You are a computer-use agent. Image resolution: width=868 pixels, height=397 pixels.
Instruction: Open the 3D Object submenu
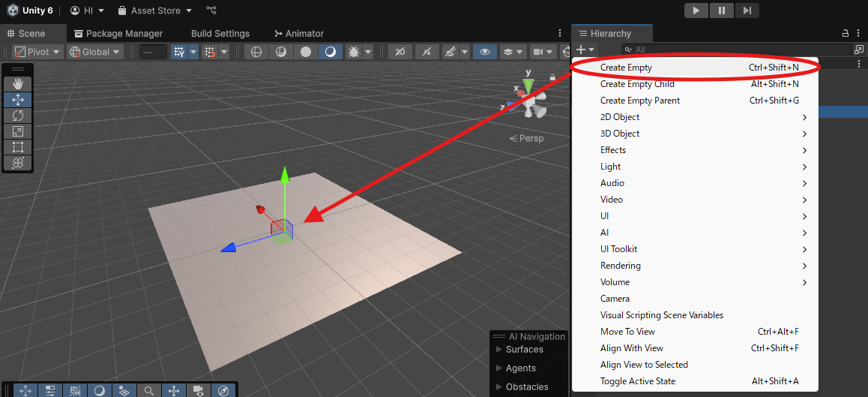click(695, 134)
